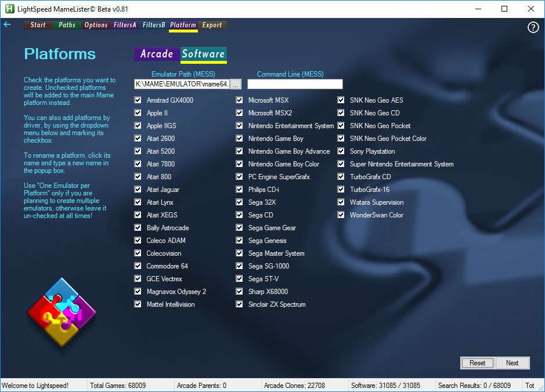The height and width of the screenshot is (392, 545).
Task: Toggle Nintendo Game Boy Advance checkbox
Action: tap(239, 151)
